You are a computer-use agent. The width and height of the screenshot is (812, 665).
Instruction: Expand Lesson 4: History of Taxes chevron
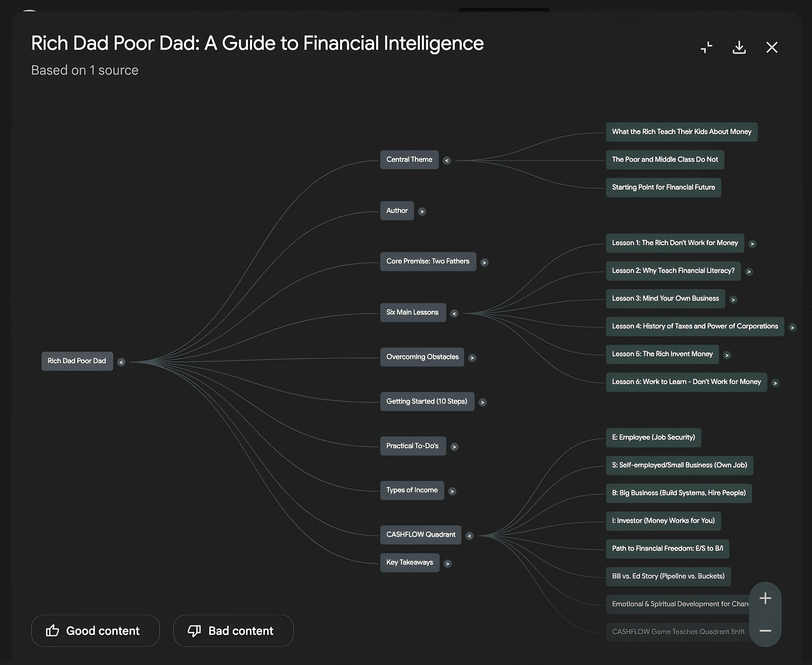coord(792,328)
